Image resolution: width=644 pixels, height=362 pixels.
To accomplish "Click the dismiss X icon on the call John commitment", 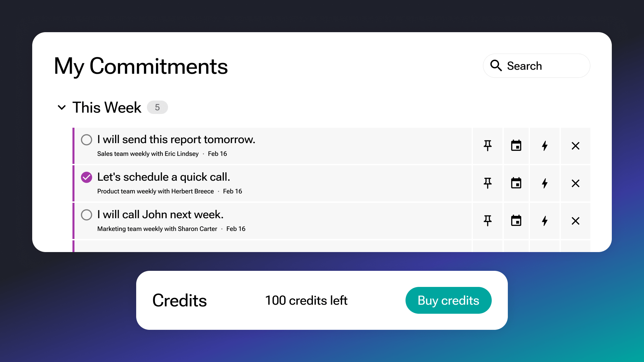I will point(575,221).
